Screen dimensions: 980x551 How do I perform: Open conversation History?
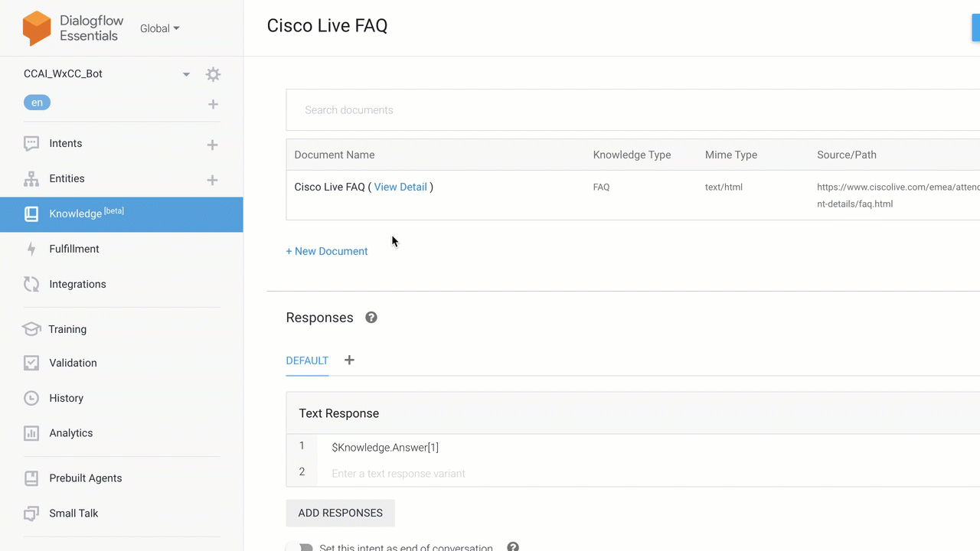click(x=67, y=398)
